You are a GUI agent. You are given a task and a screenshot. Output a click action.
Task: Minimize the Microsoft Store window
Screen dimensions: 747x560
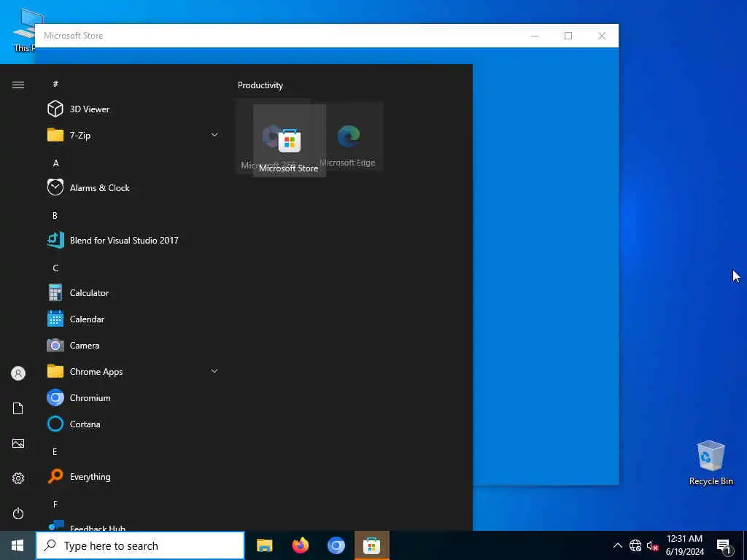tap(535, 36)
